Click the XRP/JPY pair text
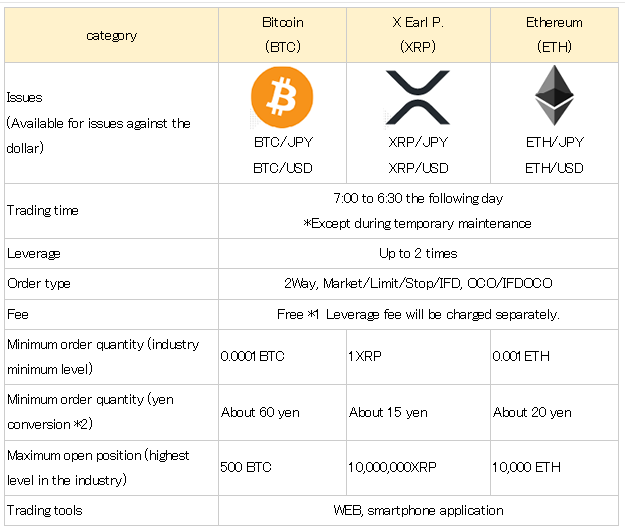This screenshot has width=625, height=532. pos(418,142)
